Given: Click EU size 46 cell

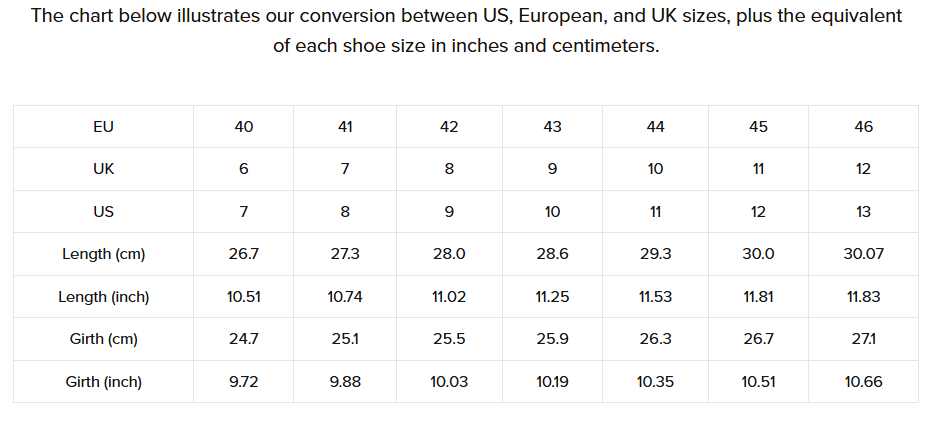Looking at the screenshot, I should coord(864,127).
